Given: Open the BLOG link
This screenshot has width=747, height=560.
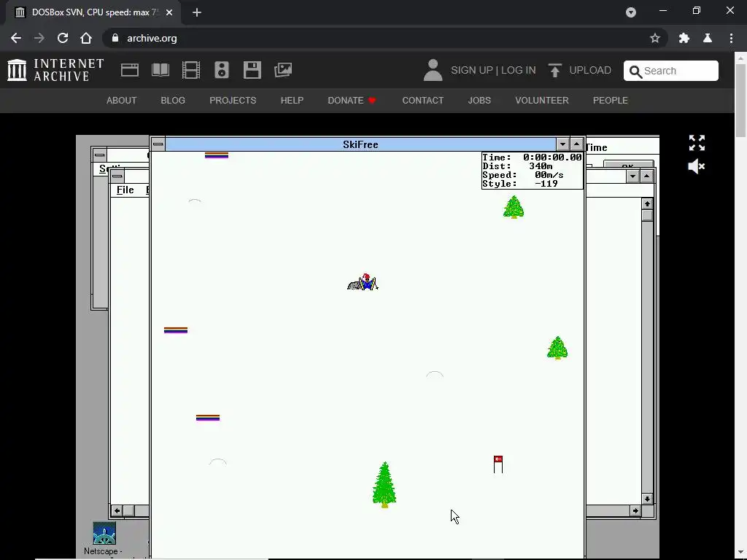Looking at the screenshot, I should point(173,101).
